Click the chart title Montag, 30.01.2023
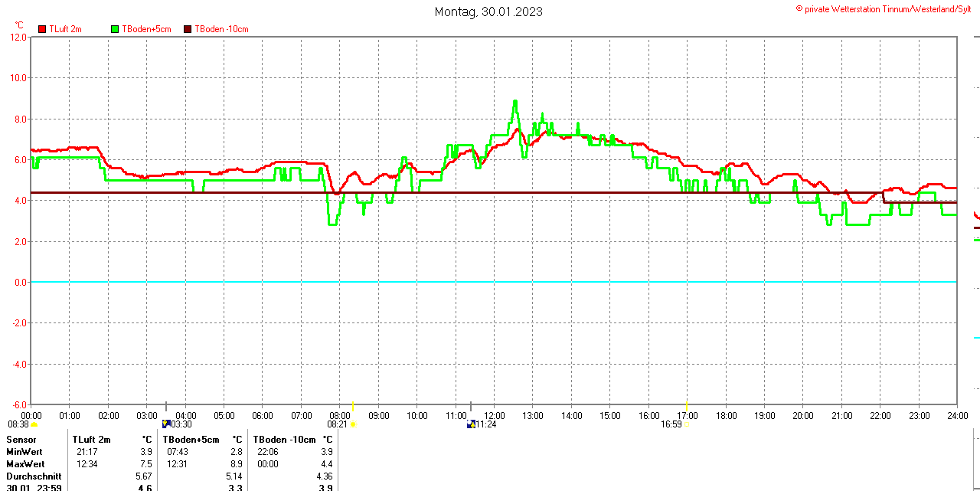Image resolution: width=980 pixels, height=491 pixels. [x=488, y=11]
